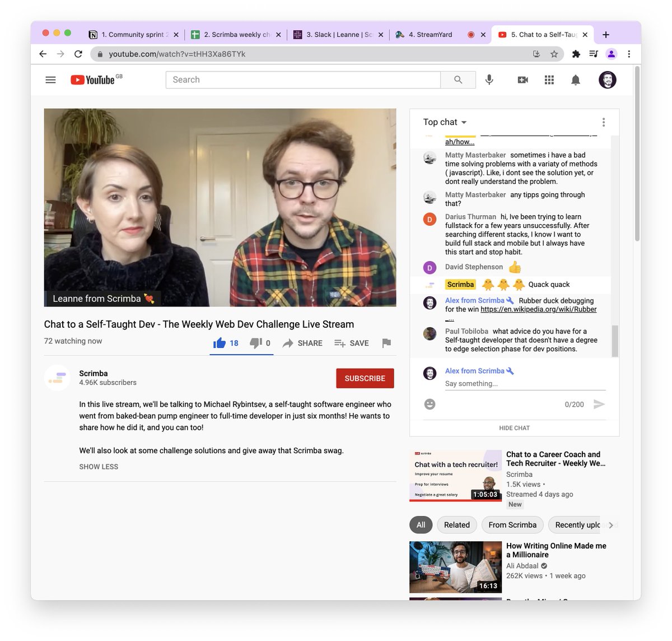The image size is (672, 641).
Task: Open the YouTube voice search microphone
Action: [x=489, y=80]
